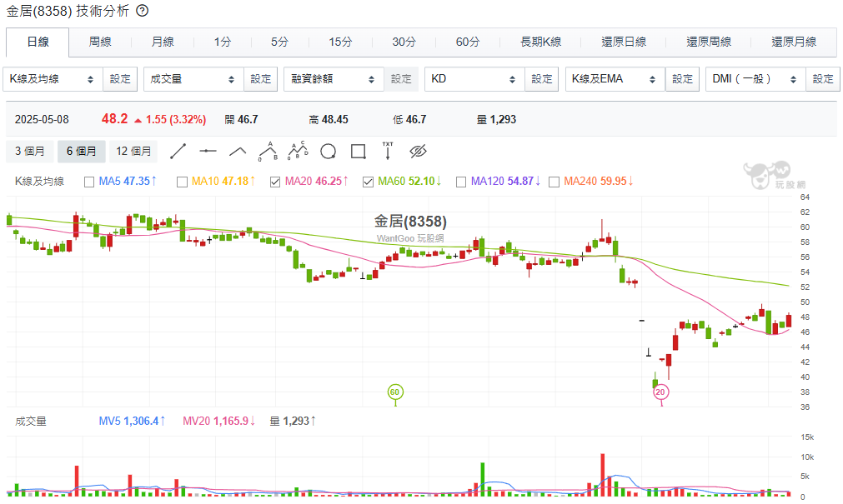
Task: Select the circle drawing tool
Action: click(328, 151)
